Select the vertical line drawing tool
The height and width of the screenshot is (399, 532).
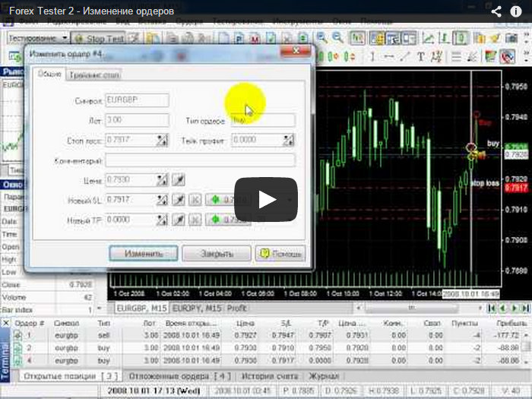pos(372,56)
